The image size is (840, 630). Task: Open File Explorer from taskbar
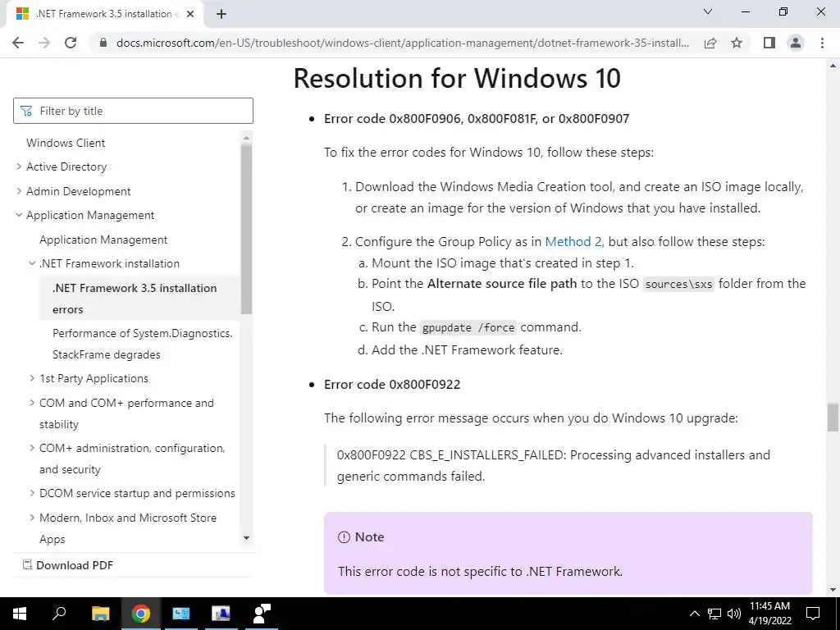(100, 614)
